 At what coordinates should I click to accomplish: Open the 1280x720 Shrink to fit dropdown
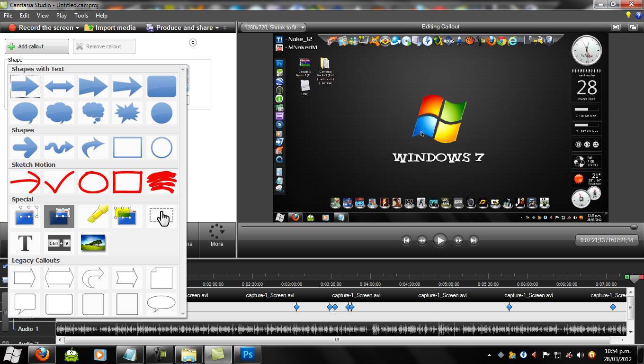click(x=273, y=27)
